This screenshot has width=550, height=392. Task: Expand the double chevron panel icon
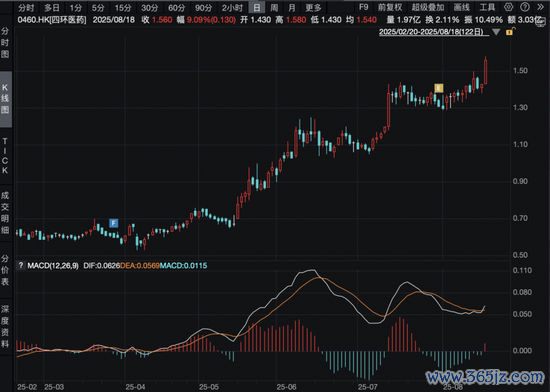541,7
